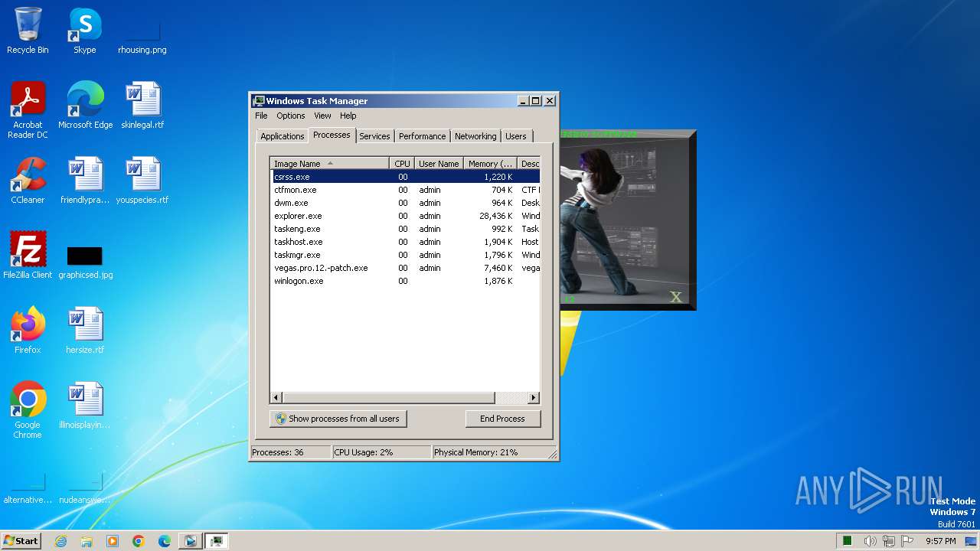Viewport: 980px width, 551px height.
Task: Select the explorer.exe process
Action: [405, 216]
